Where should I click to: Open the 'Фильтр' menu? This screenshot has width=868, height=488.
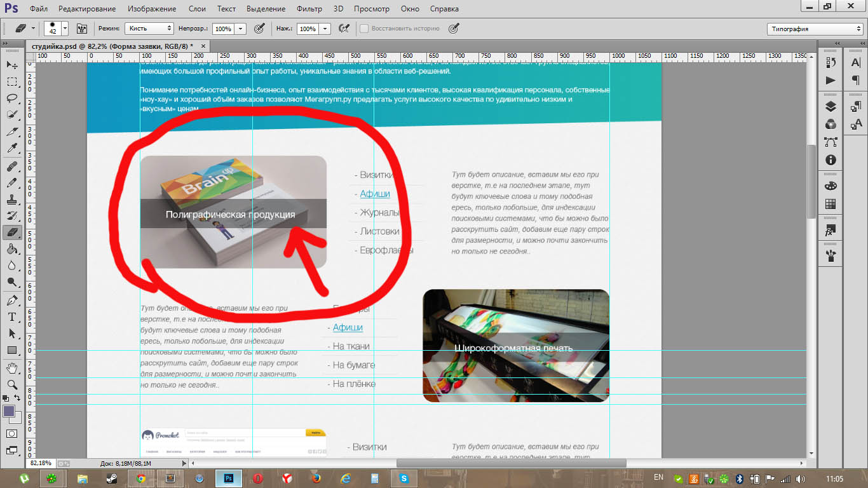pyautogui.click(x=309, y=9)
